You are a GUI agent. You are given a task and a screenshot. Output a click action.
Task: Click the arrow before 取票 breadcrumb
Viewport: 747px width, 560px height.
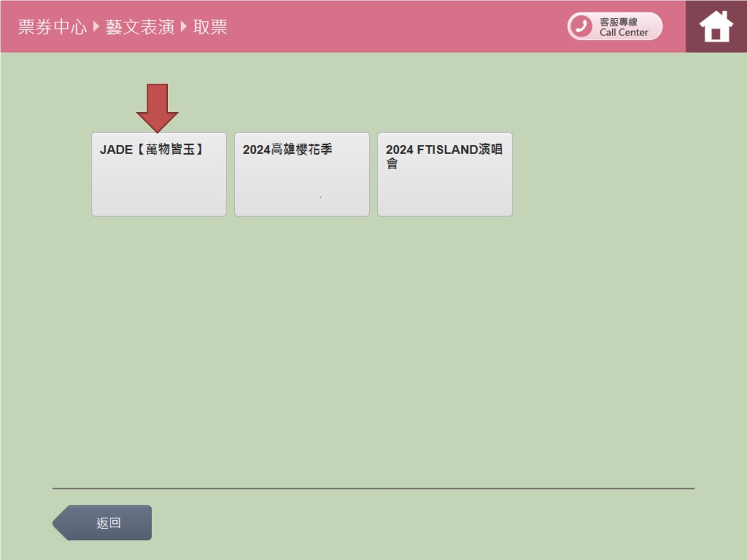(x=184, y=26)
